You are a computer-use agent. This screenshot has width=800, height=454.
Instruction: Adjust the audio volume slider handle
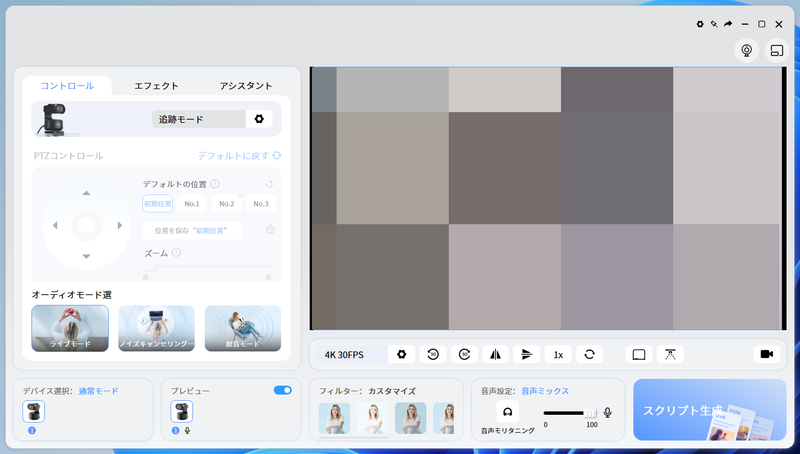[590, 413]
